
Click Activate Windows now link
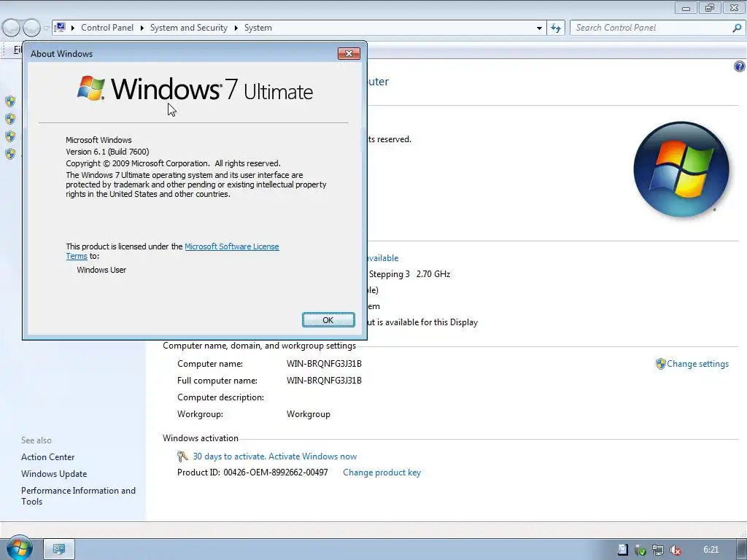[x=312, y=456]
